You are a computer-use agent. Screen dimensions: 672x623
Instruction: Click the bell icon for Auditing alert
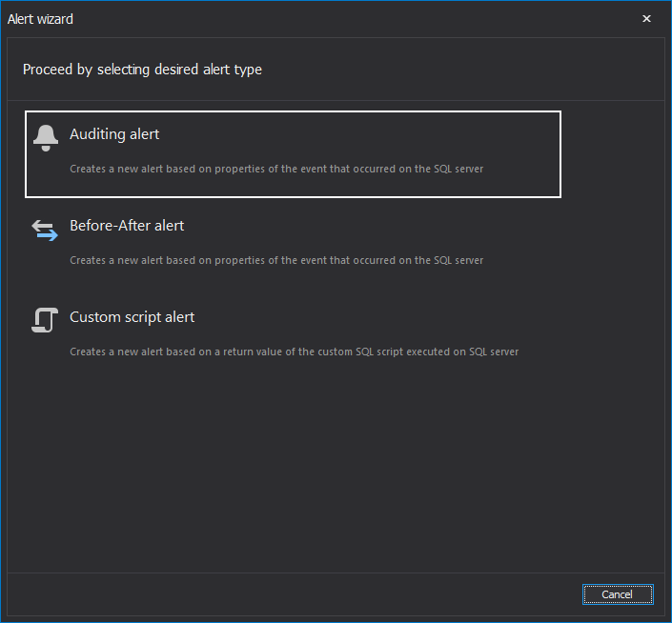(x=46, y=138)
